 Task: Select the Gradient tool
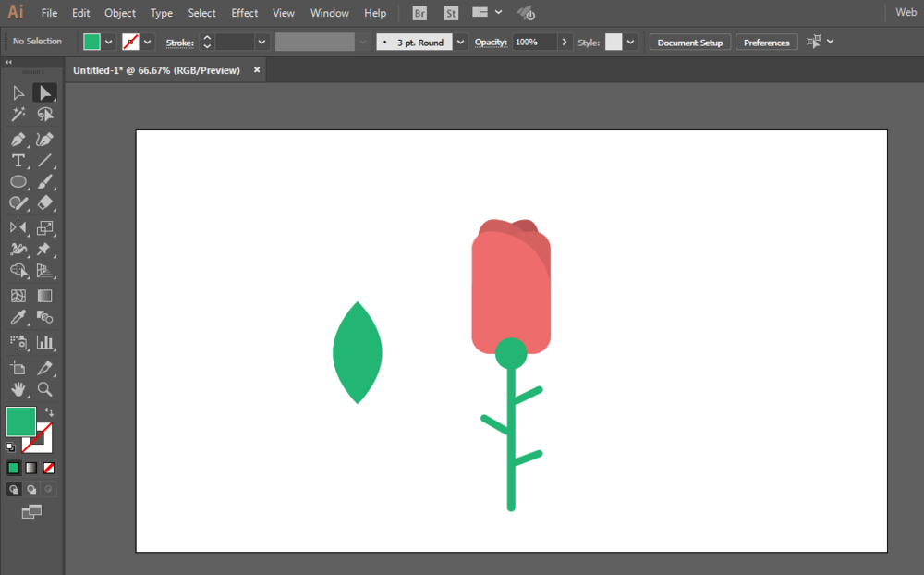point(44,296)
